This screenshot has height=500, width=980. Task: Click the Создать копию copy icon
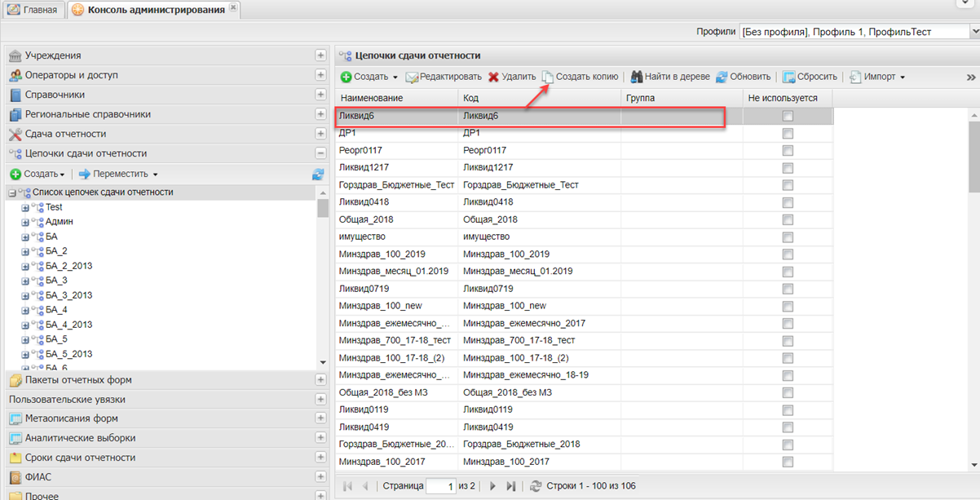[x=548, y=77]
